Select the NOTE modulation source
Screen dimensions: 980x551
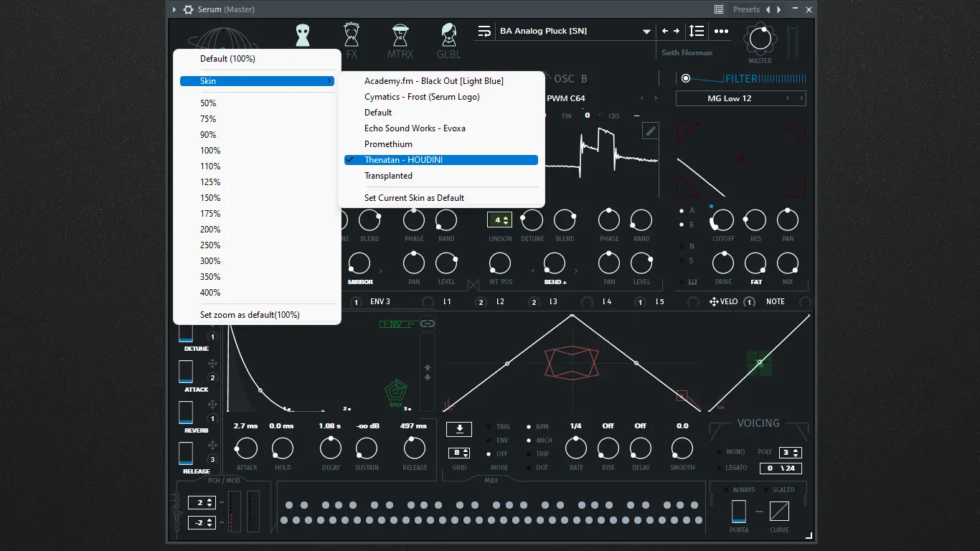[776, 302]
